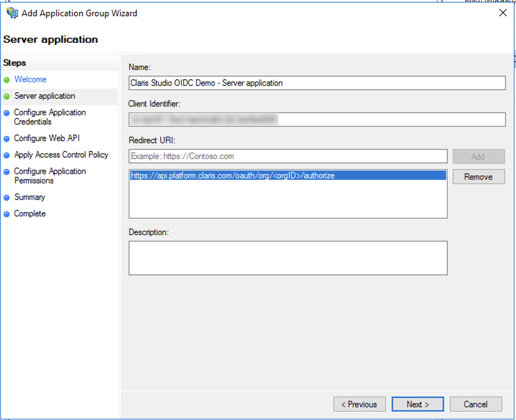Go back using the Previous button
Viewport: 516px width, 420px height.
(359, 404)
